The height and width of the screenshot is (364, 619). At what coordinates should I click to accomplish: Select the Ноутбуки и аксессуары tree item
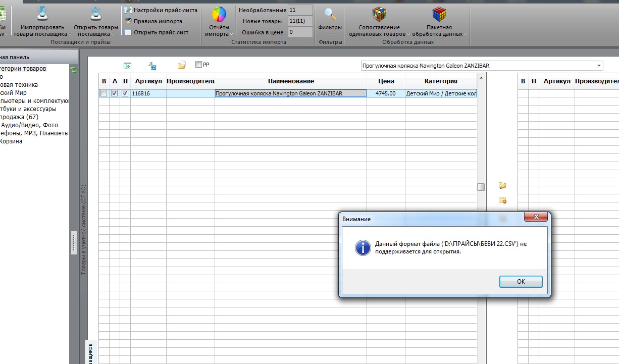coord(28,109)
